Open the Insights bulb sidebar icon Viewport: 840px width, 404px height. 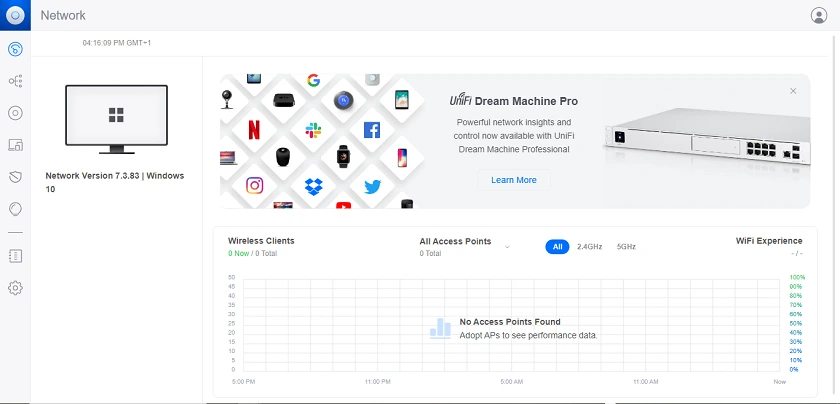click(15, 208)
